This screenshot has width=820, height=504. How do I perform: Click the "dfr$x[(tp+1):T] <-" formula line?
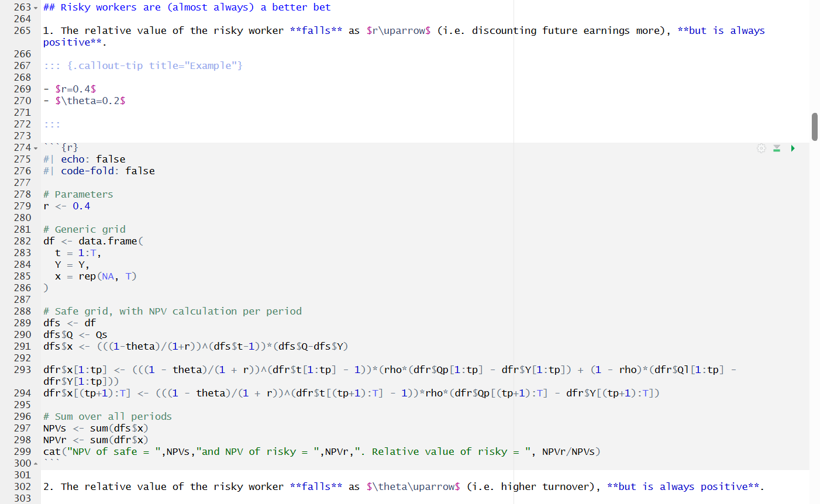pyautogui.click(x=352, y=393)
